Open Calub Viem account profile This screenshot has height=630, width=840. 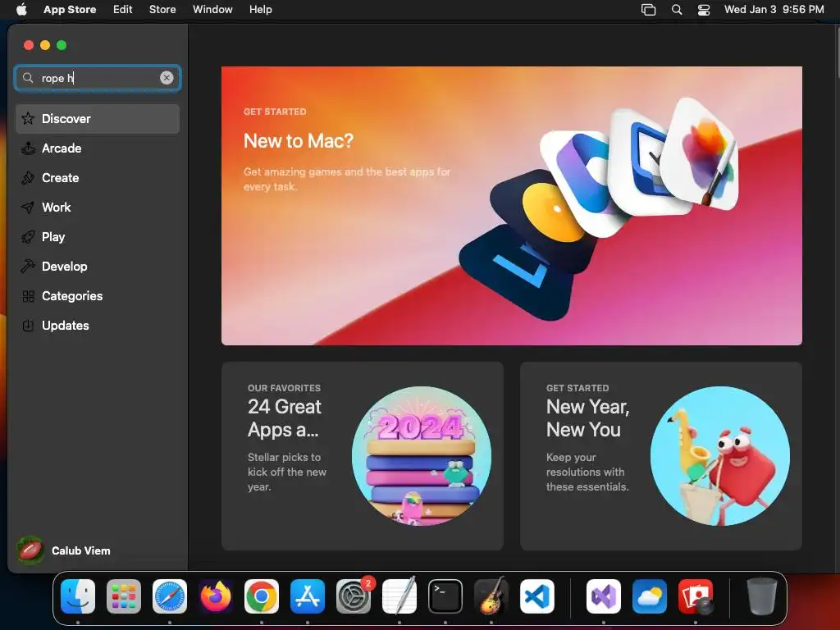[64, 550]
